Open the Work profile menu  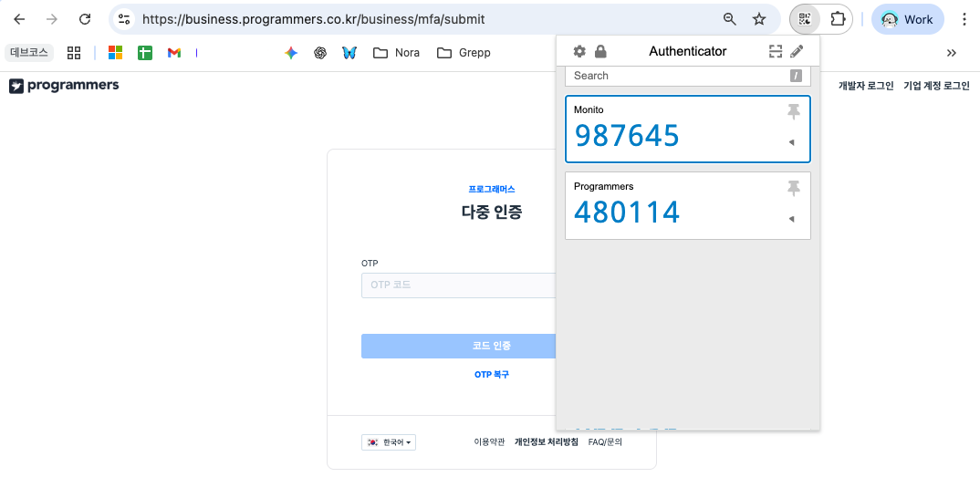tap(908, 19)
